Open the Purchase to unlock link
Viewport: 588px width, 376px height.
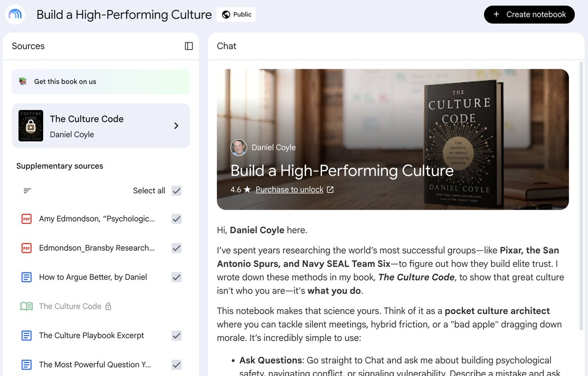[289, 190]
